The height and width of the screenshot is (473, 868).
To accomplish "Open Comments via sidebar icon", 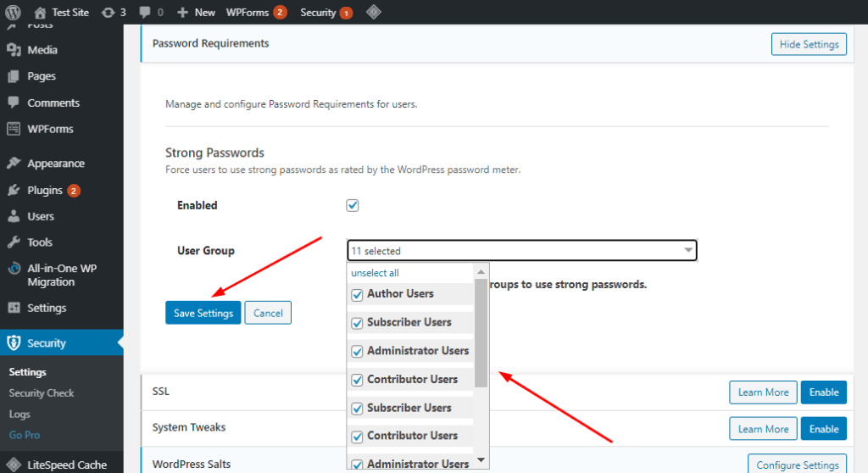I will [14, 103].
